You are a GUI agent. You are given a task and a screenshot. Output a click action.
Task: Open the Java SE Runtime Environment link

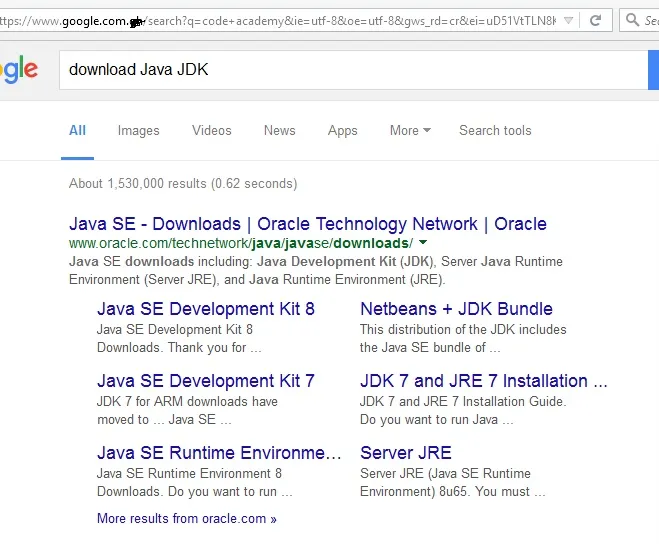pos(219,453)
